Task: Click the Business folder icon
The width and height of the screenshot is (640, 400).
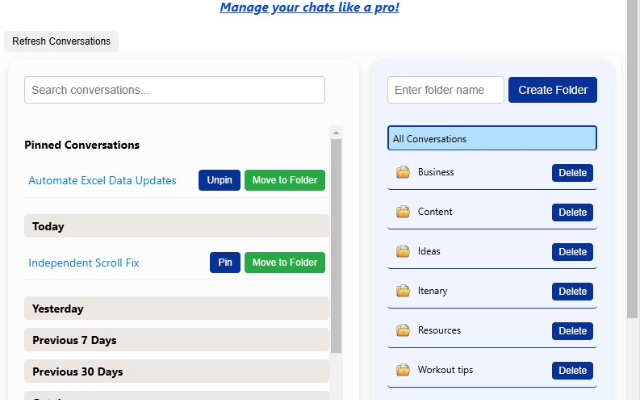Action: point(403,172)
